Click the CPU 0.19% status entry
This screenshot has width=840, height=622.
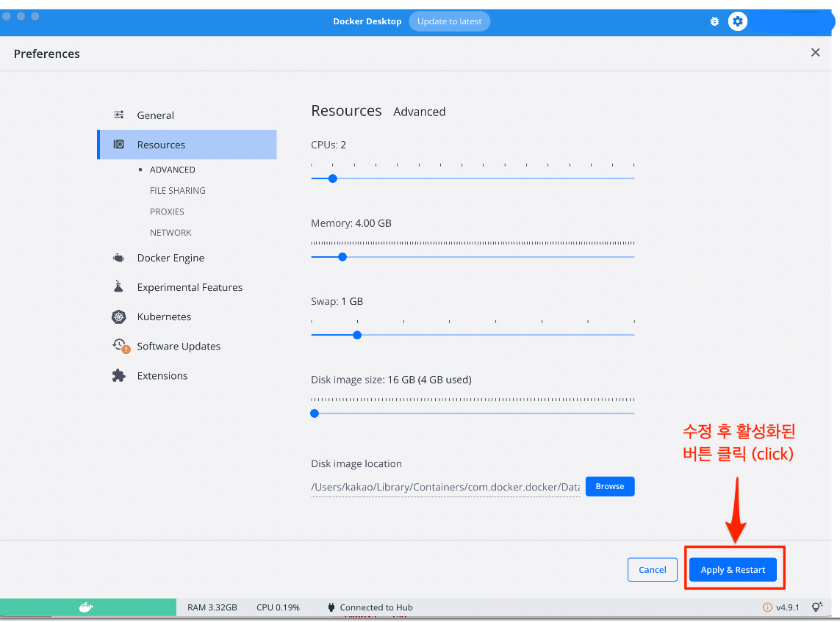tap(278, 607)
